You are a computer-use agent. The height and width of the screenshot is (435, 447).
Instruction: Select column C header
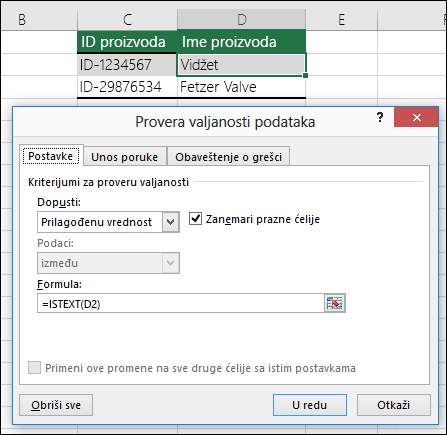tap(127, 20)
